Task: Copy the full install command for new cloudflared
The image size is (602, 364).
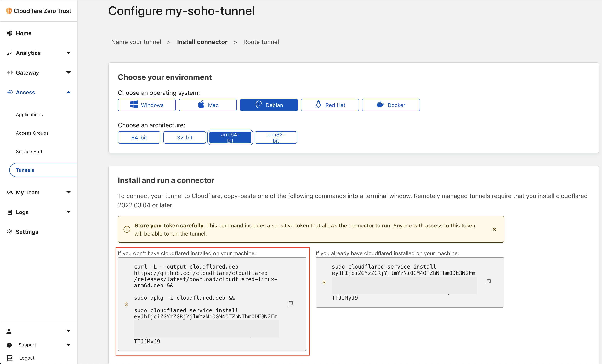Action: 290,304
